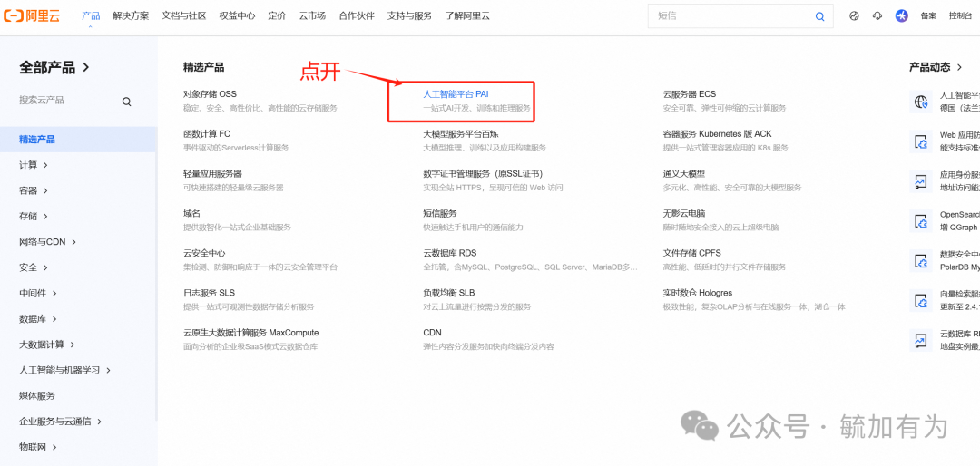Image resolution: width=980 pixels, height=466 pixels.
Task: Open 通义大模型 product
Action: click(x=684, y=174)
